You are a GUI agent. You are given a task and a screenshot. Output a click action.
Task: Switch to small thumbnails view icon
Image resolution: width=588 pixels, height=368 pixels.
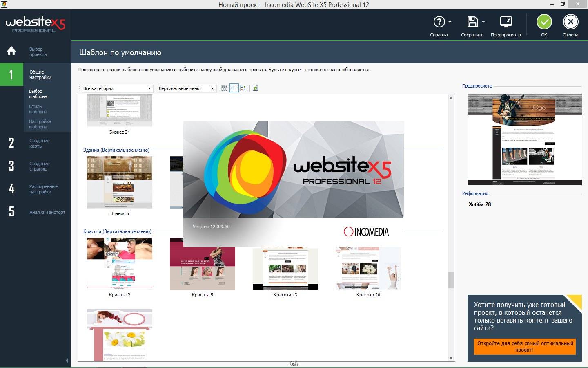coord(224,88)
